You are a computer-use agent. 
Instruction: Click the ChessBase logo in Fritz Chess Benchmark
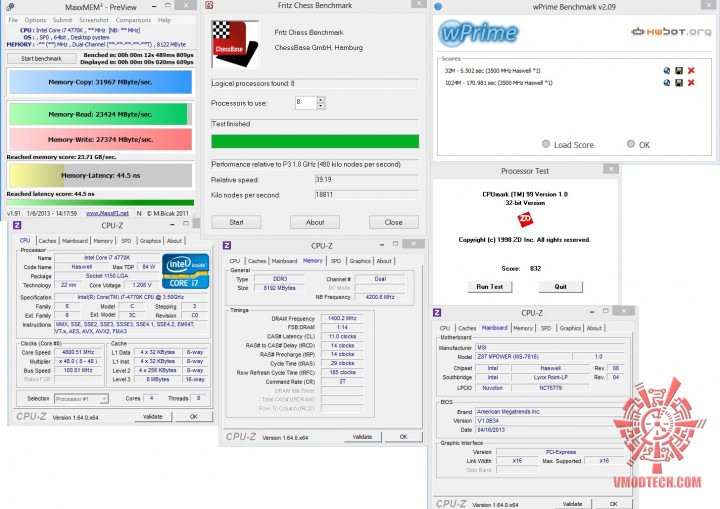(x=235, y=44)
